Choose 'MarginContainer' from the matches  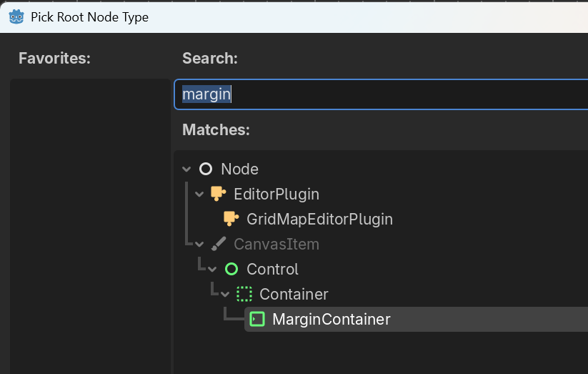(331, 319)
